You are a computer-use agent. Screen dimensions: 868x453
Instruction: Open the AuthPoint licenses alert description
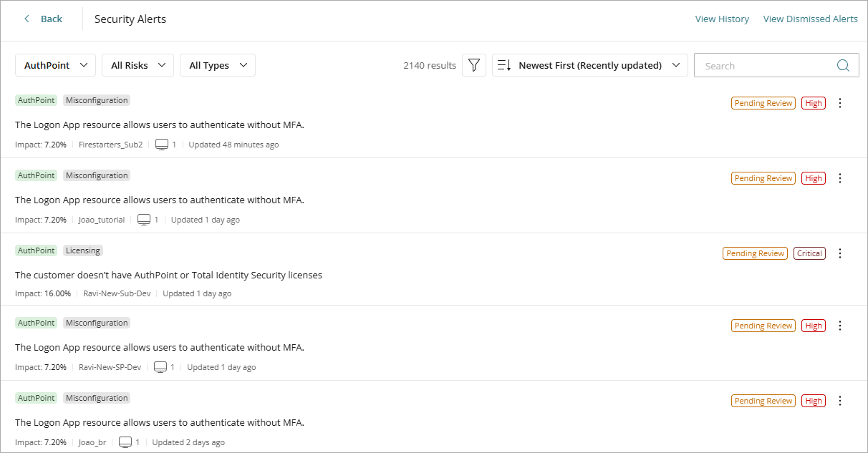(x=168, y=275)
